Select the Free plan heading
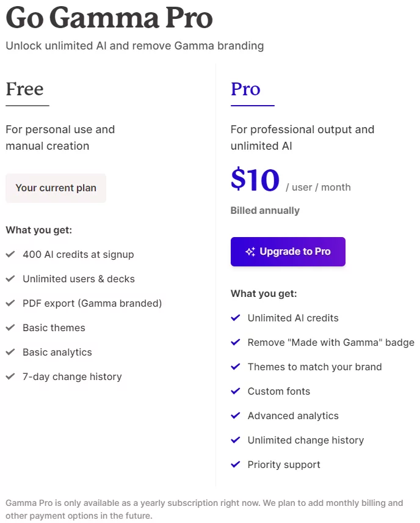 (24, 89)
